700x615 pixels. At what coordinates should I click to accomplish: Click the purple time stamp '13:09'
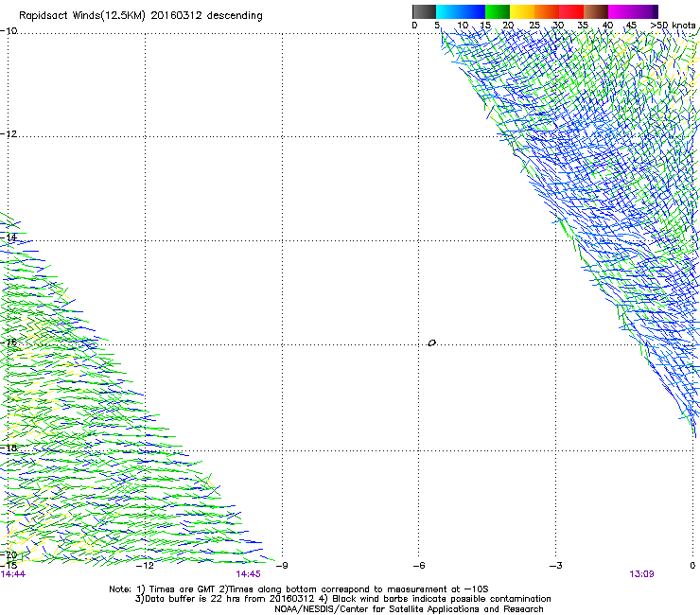pos(642,574)
